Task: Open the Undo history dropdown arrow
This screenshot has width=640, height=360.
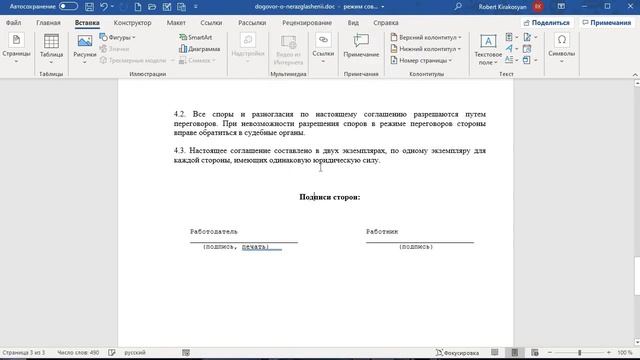Action: [112, 7]
